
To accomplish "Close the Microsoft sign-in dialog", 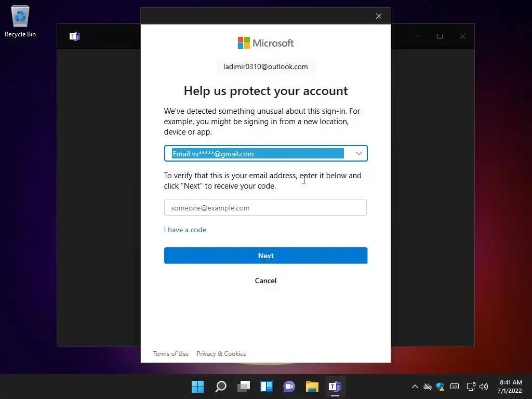I will pos(379,16).
